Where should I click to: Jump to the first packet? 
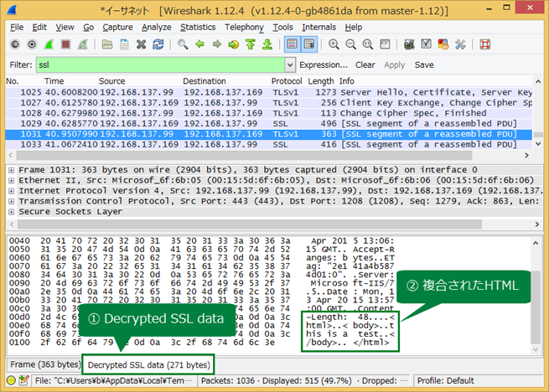[251, 44]
